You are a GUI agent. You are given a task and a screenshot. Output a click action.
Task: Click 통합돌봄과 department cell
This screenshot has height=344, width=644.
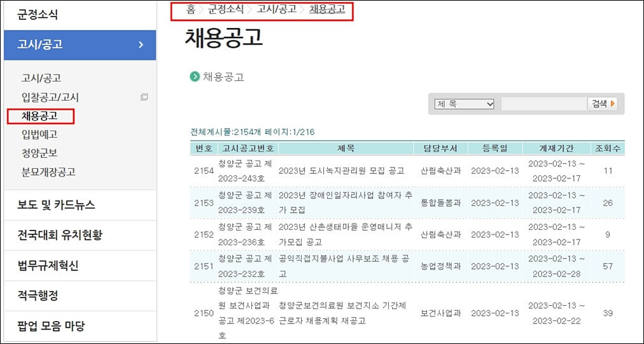coord(441,203)
